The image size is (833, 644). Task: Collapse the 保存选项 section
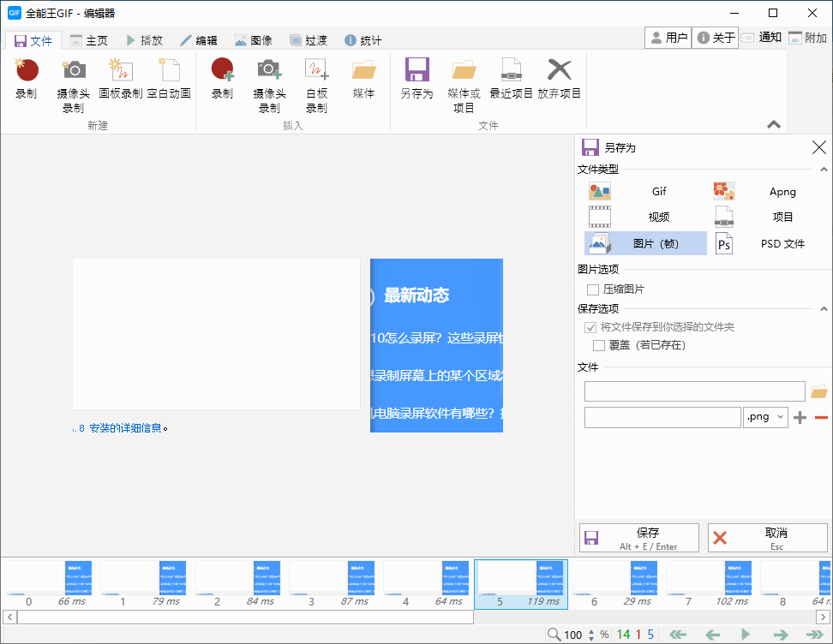click(x=824, y=309)
